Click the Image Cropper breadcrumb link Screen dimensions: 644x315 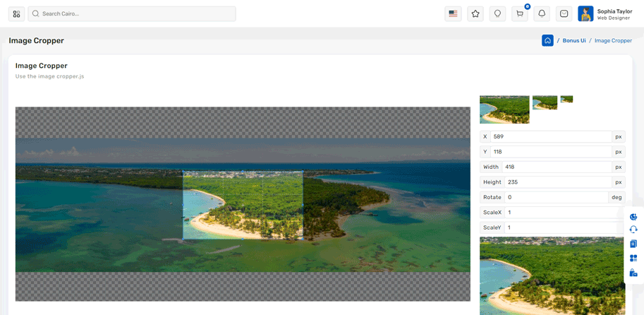pos(613,41)
